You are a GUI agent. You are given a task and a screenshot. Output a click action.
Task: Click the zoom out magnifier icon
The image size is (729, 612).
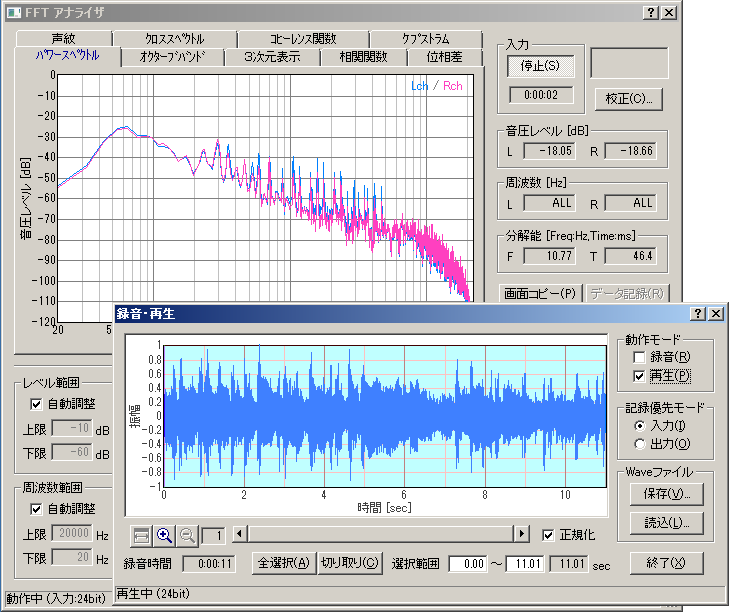[187, 536]
